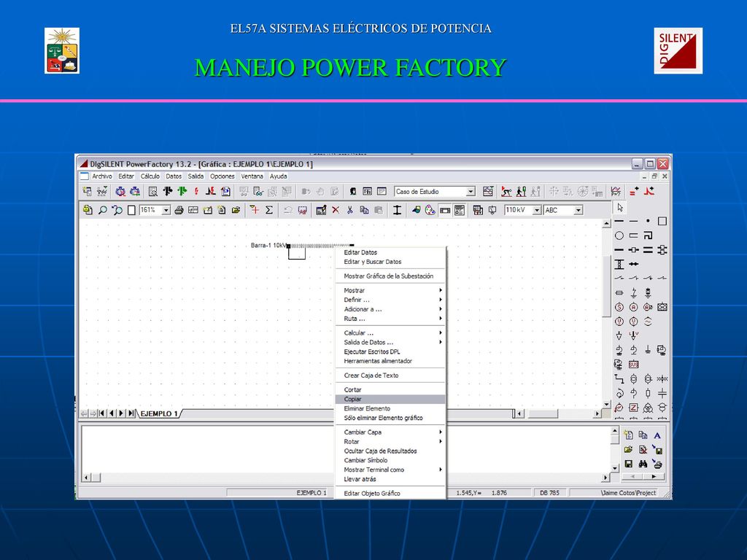Click DB 785 in the status bar
This screenshot has width=747, height=560.
tap(550, 493)
